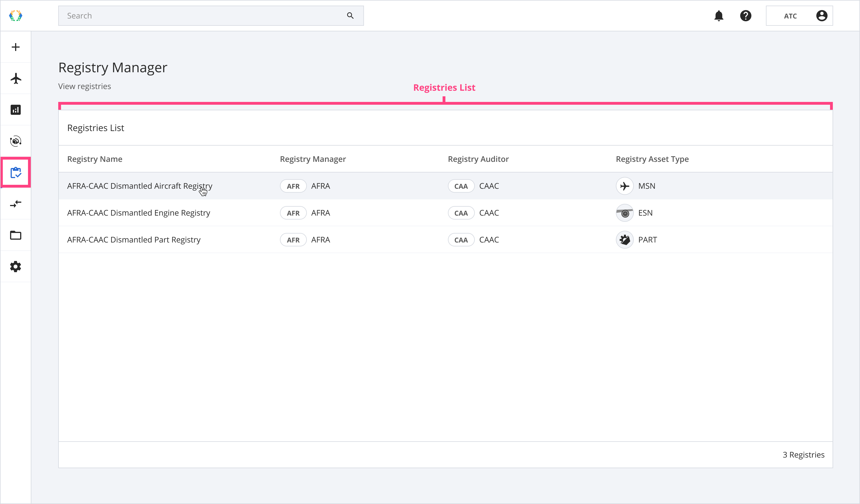Open the airplane aircraft section in sidebar
This screenshot has height=504, width=860.
[x=16, y=78]
